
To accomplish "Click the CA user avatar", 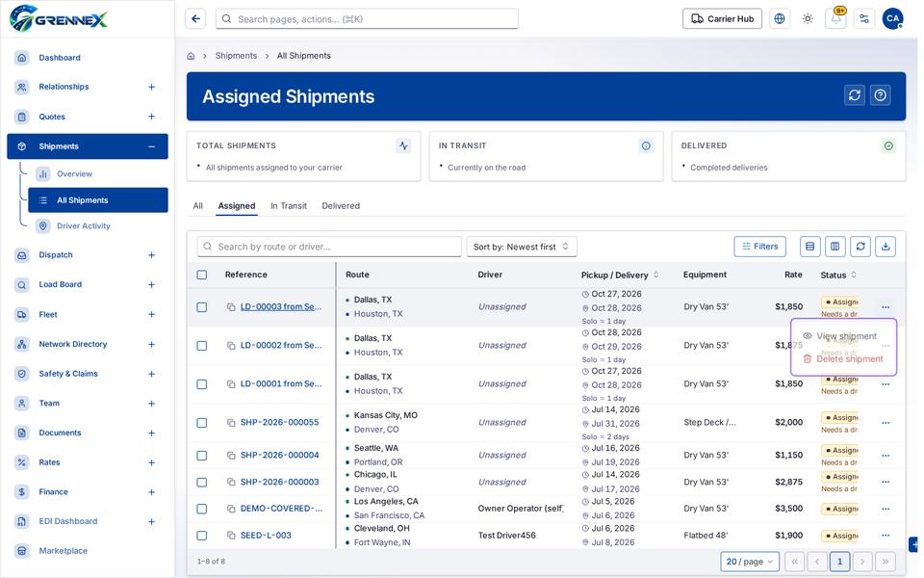I will [893, 19].
